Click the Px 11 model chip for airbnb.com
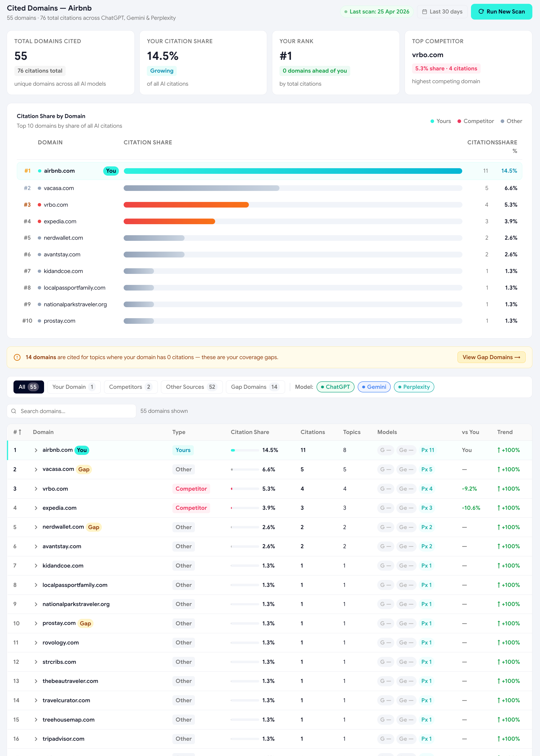The image size is (540, 756). pyautogui.click(x=428, y=450)
